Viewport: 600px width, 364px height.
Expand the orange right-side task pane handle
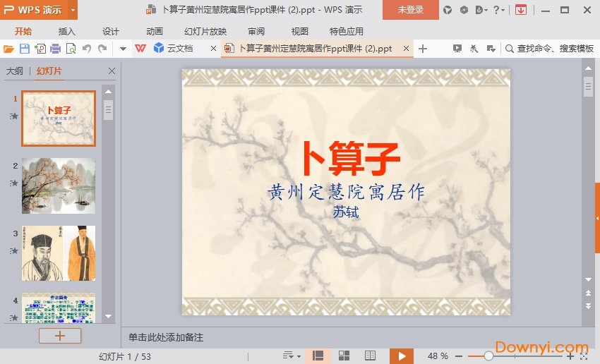[x=597, y=218]
